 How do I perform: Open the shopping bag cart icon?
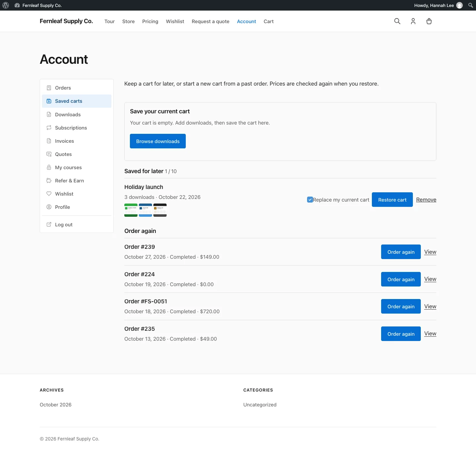429,21
